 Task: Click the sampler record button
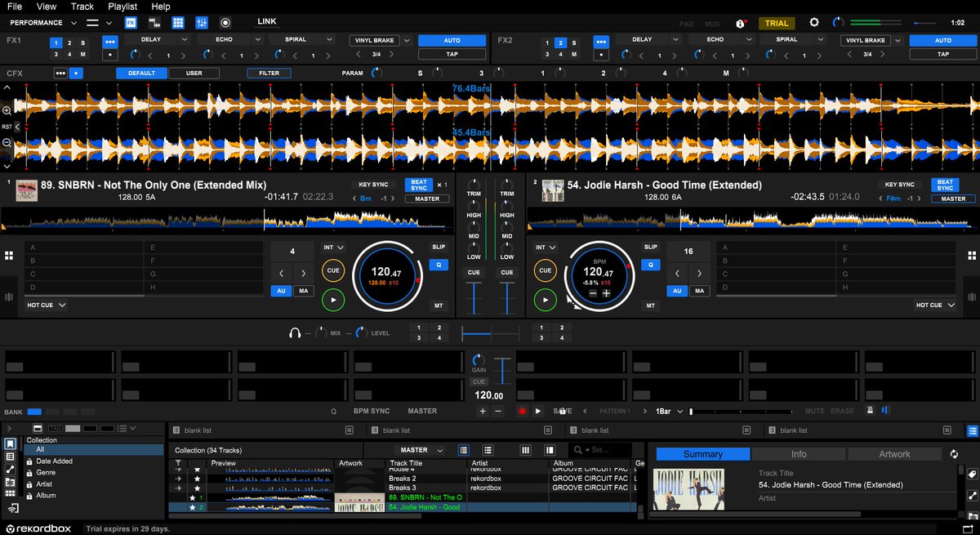point(523,411)
